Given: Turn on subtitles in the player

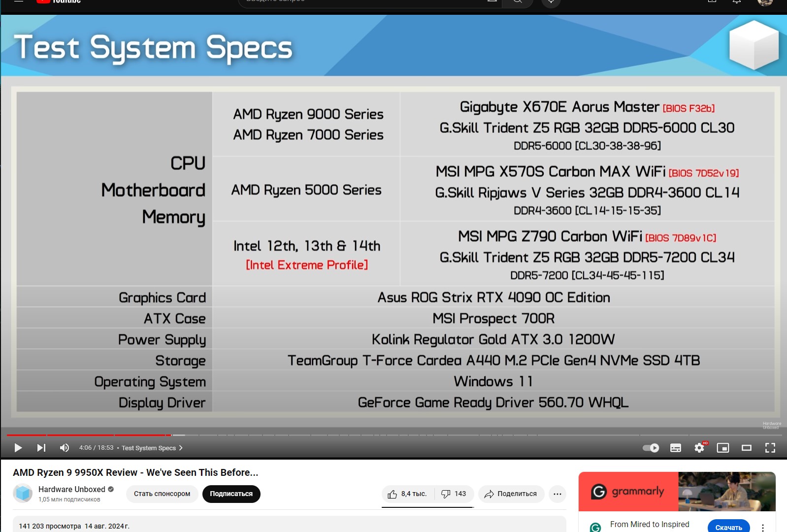Looking at the screenshot, I should (676, 448).
